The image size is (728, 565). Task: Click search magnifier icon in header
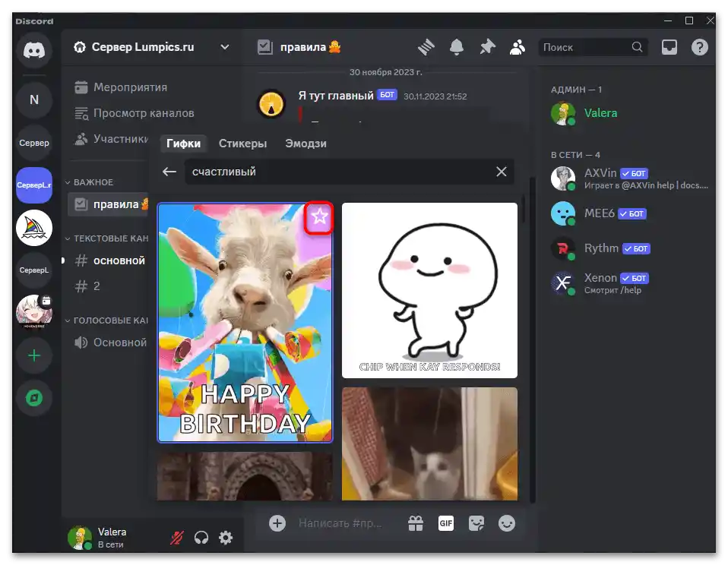(x=637, y=47)
